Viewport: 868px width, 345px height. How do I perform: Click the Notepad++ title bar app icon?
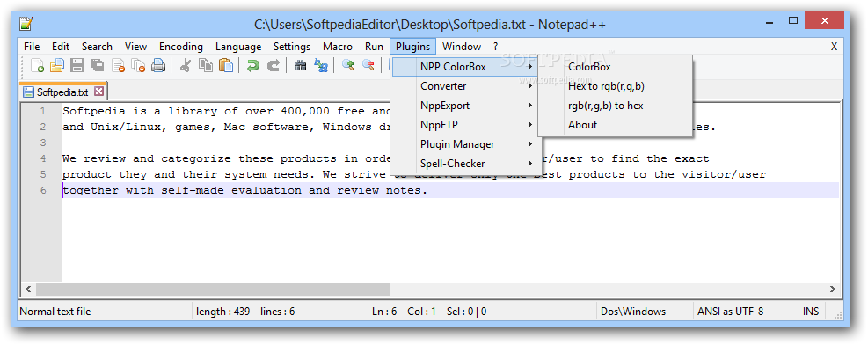26,23
